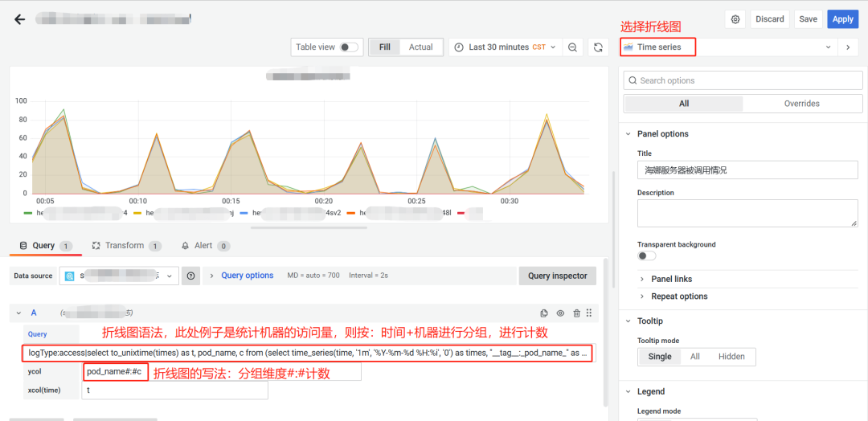Open the data source help icon
Image resolution: width=868 pixels, height=421 pixels.
(x=191, y=276)
